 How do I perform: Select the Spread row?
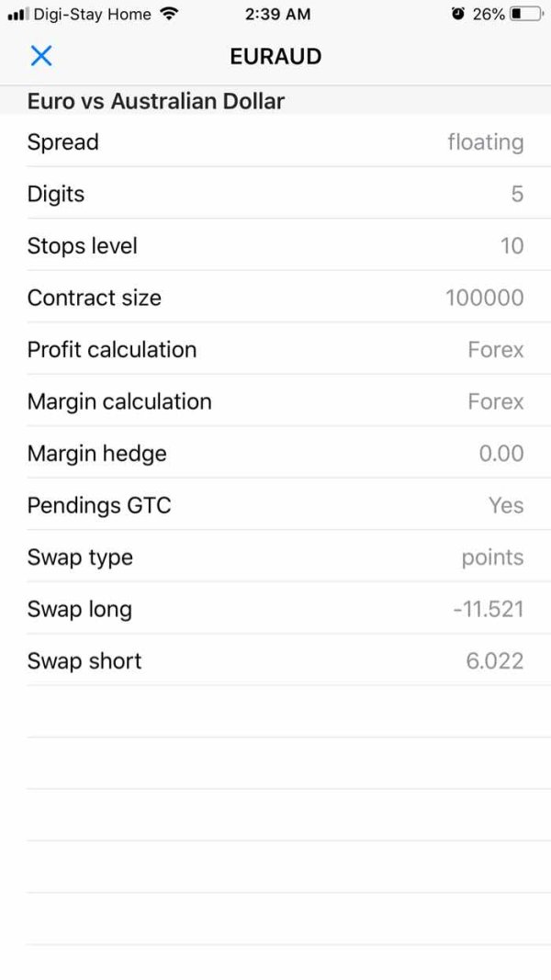[275, 142]
